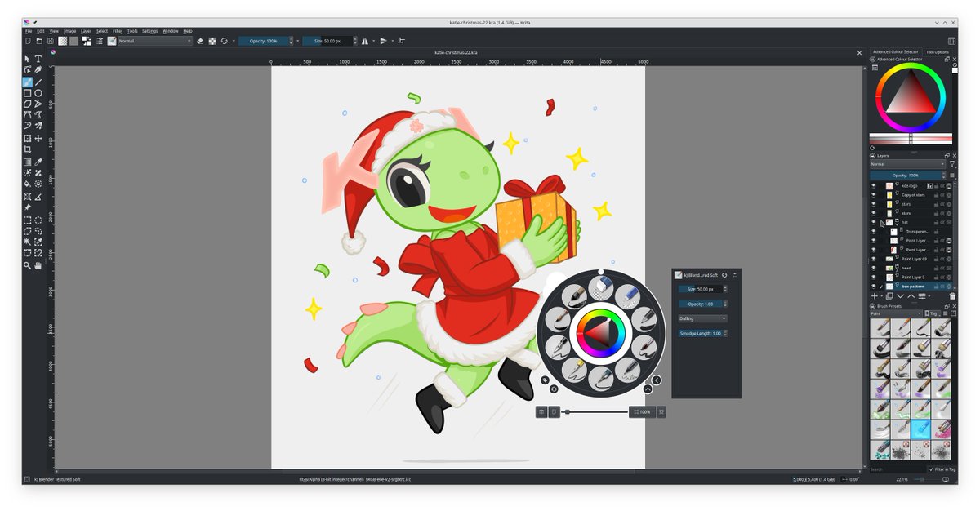
Task: Switch to Advanced Colour Selector tab
Action: [x=896, y=51]
